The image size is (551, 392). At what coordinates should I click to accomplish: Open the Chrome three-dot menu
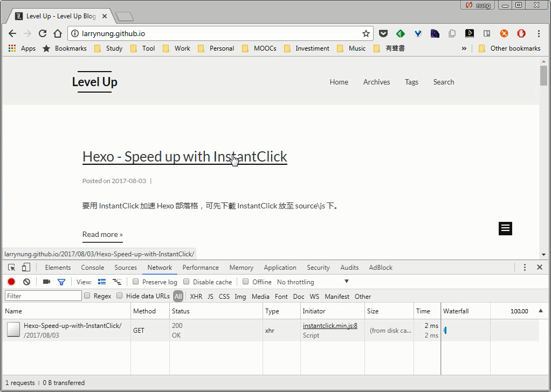pos(539,34)
